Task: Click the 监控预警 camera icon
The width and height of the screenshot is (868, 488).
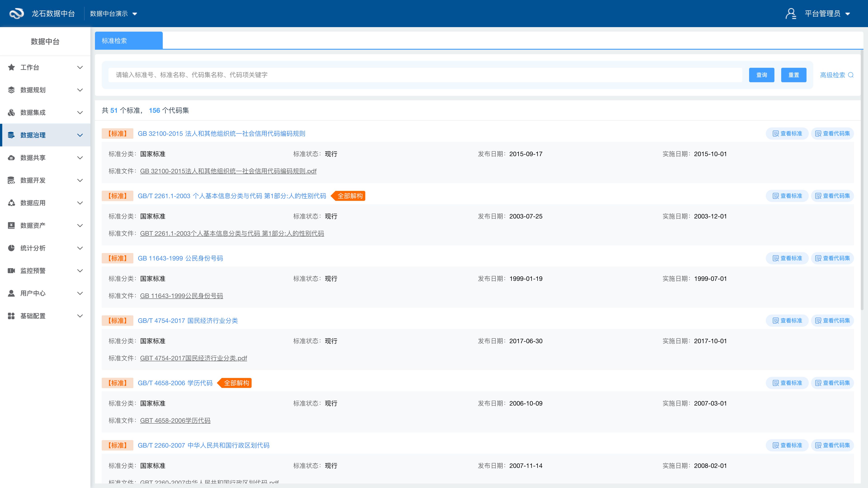Action: point(12,271)
